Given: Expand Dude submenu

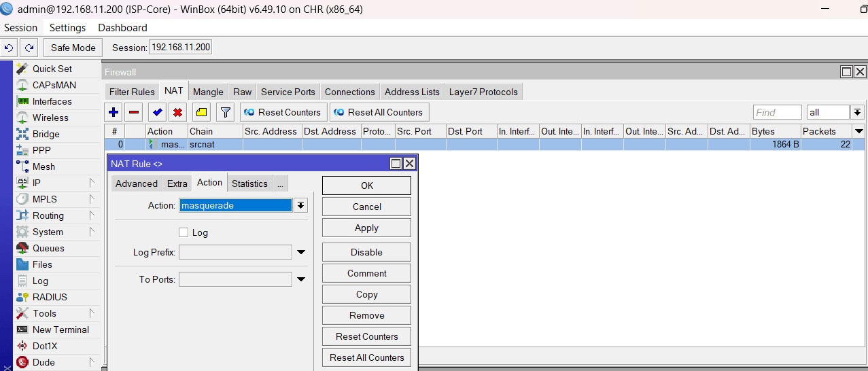Looking at the screenshot, I should (x=91, y=362).
